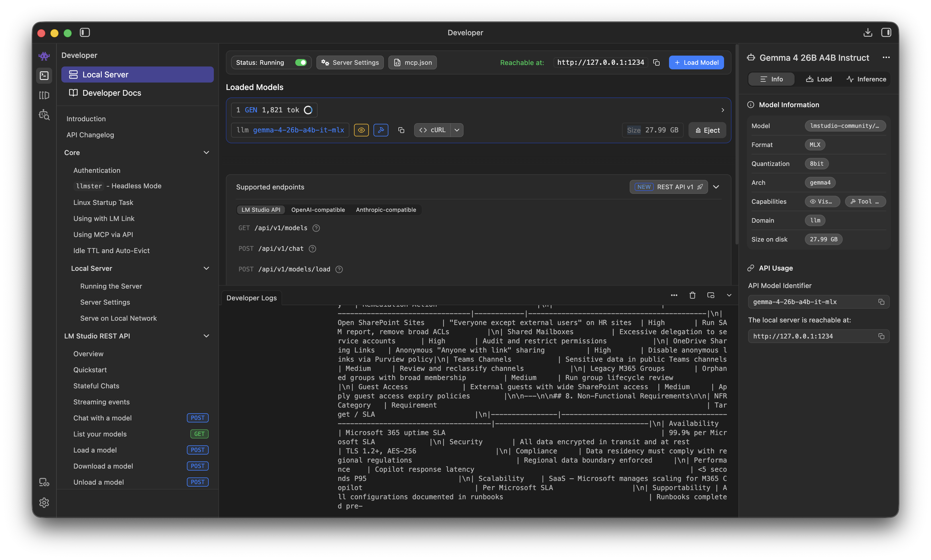This screenshot has width=931, height=560.
Task: Copy the loaded model identifier icon
Action: click(x=401, y=130)
